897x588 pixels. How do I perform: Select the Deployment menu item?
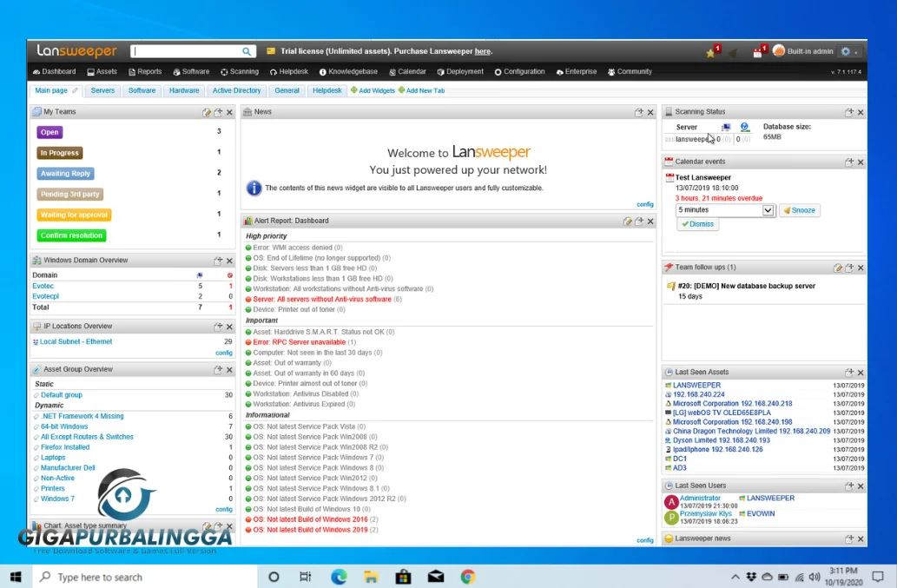pyautogui.click(x=464, y=72)
